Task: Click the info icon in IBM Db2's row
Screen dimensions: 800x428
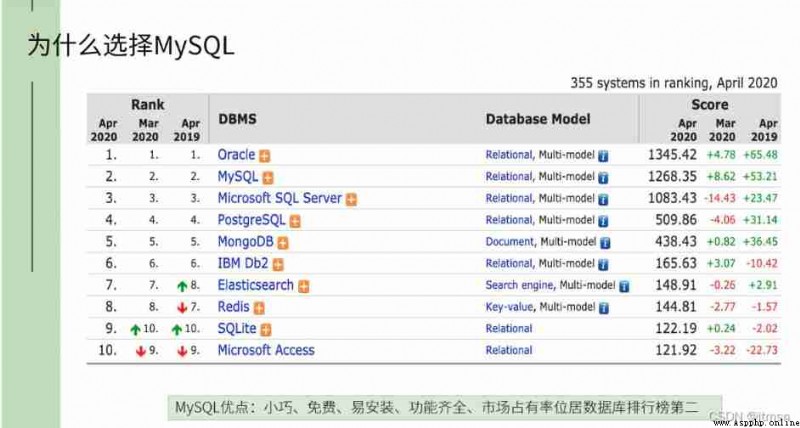Action: 603,265
